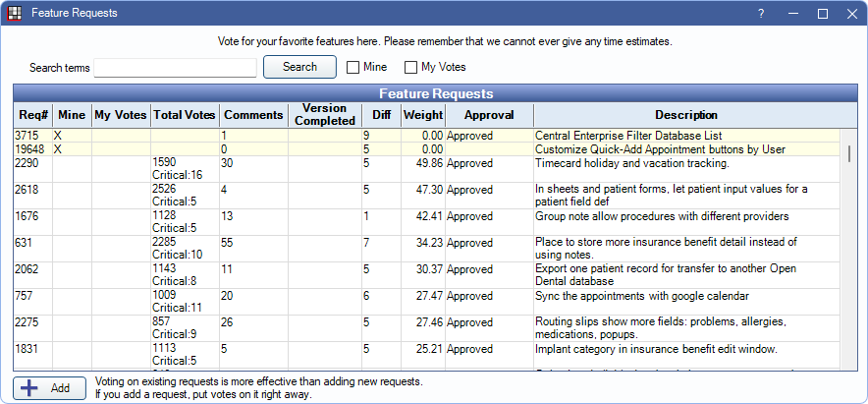Open the help question mark button
This screenshot has width=868, height=404.
pos(760,14)
